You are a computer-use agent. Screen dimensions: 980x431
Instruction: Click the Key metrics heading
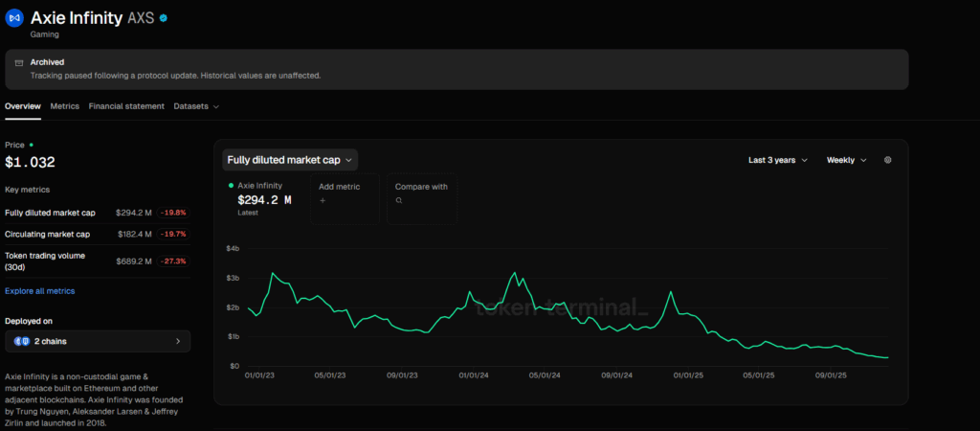(x=28, y=190)
